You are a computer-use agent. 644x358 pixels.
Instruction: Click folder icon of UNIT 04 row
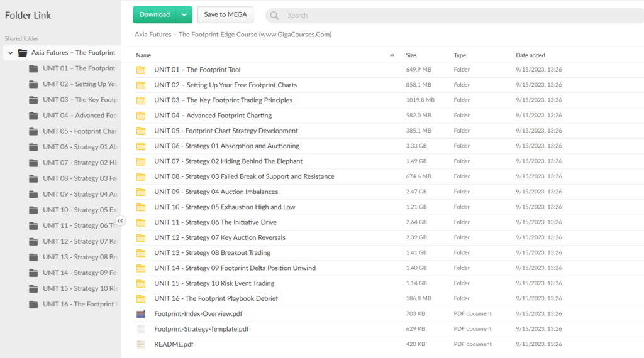pos(141,116)
